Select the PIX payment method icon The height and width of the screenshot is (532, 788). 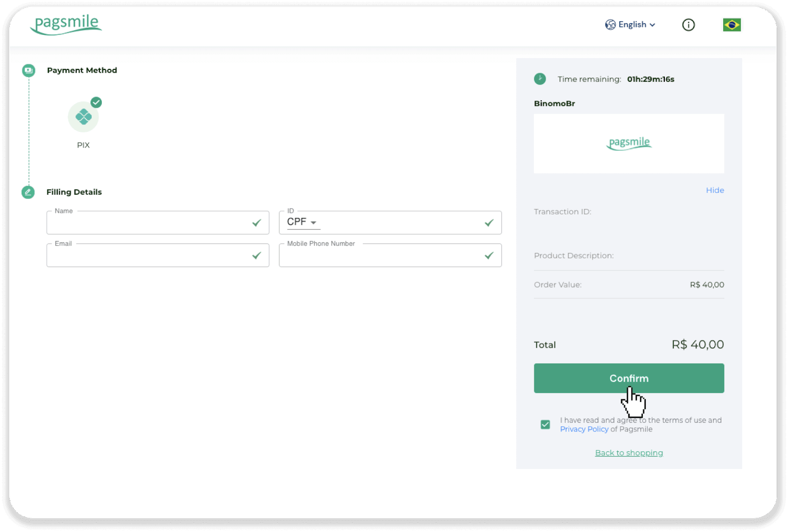tap(83, 117)
